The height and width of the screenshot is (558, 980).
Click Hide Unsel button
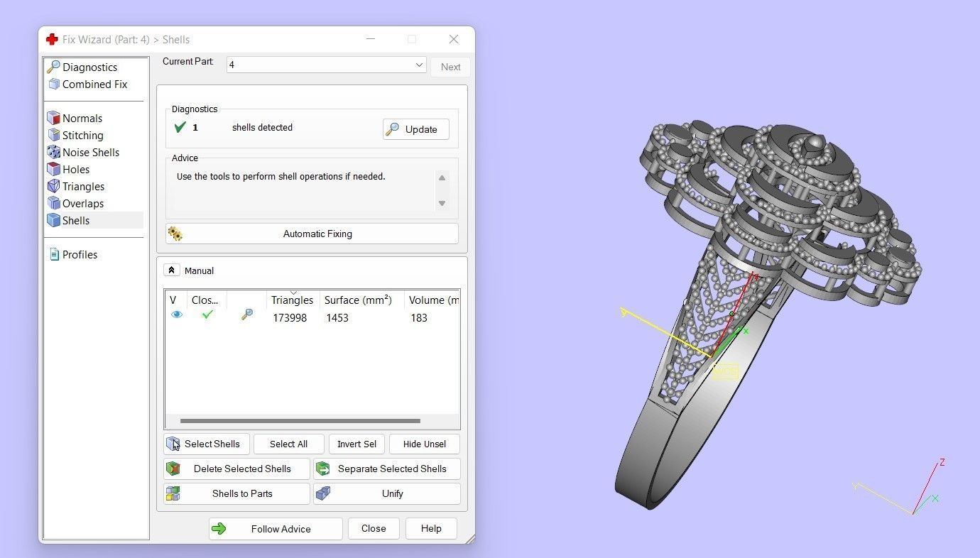point(425,444)
